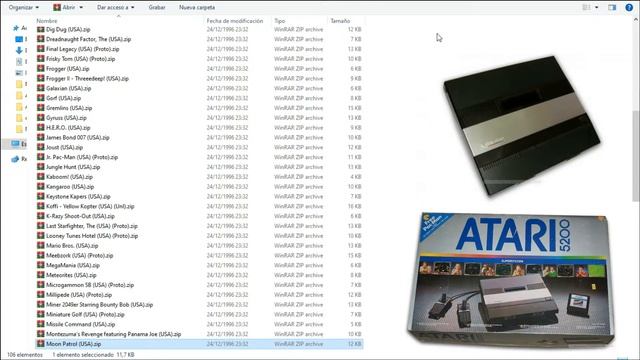Click the zip icon of Gyruss (USA).zip

(x=40, y=118)
